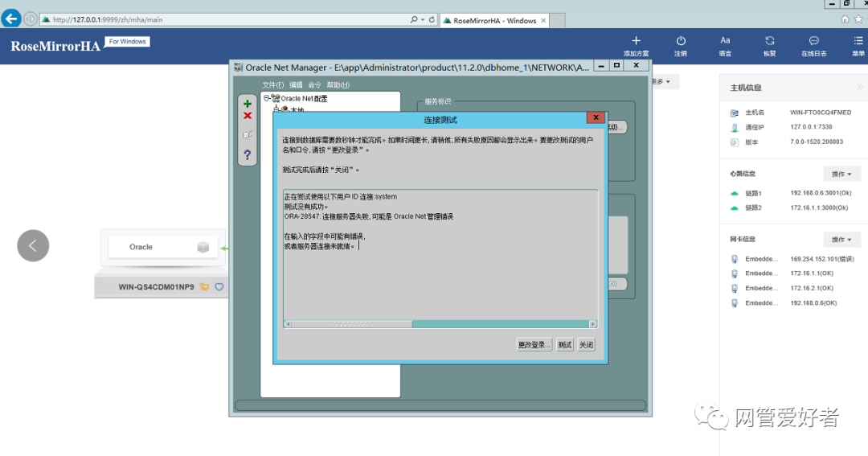Click the 通信IP icon
This screenshot has height=456, width=868.
pyautogui.click(x=735, y=127)
